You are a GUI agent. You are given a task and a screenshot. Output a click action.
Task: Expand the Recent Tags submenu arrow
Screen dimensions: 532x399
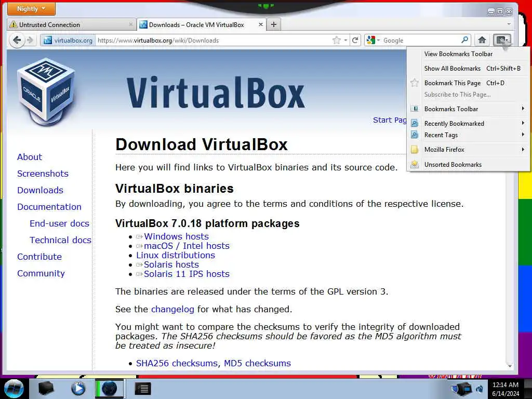point(523,135)
